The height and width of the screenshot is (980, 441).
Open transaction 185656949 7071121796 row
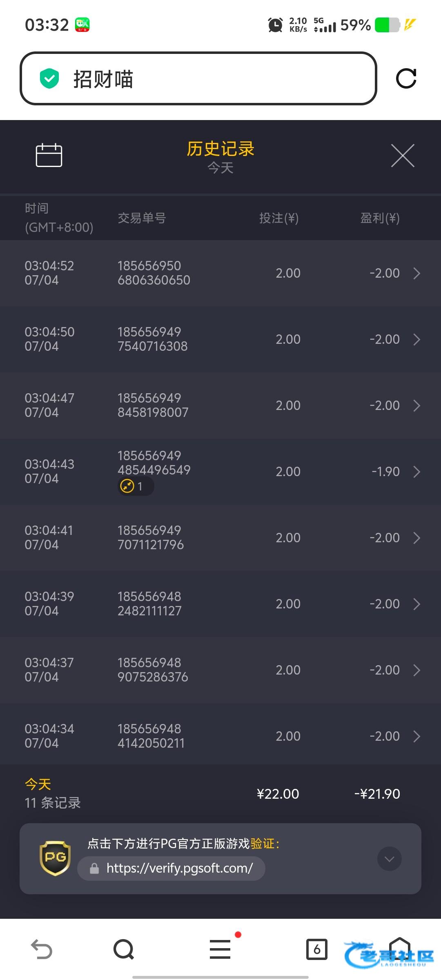[x=220, y=538]
